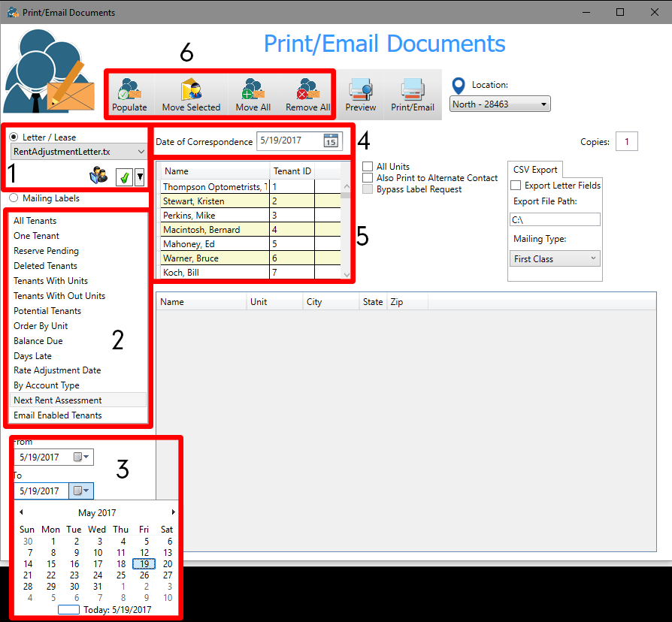Click the black arrow dropdown beside checkmark
Viewport: 672px width, 622px height.
coord(140,177)
